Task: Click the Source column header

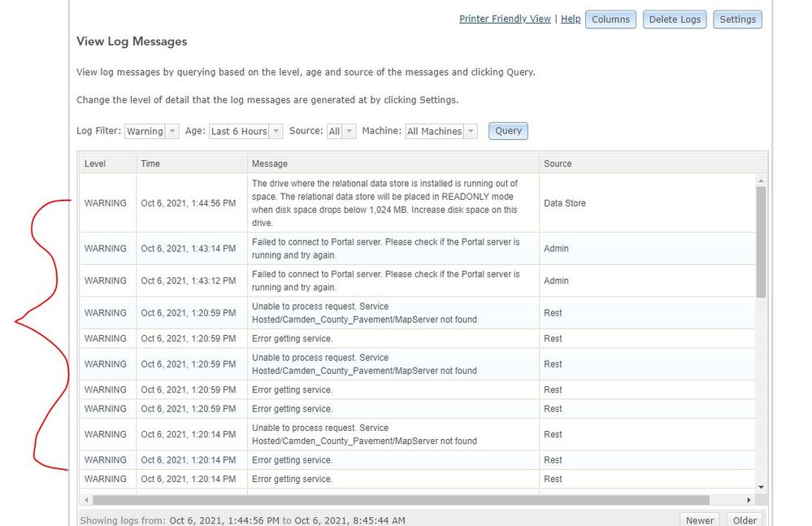Action: [558, 163]
